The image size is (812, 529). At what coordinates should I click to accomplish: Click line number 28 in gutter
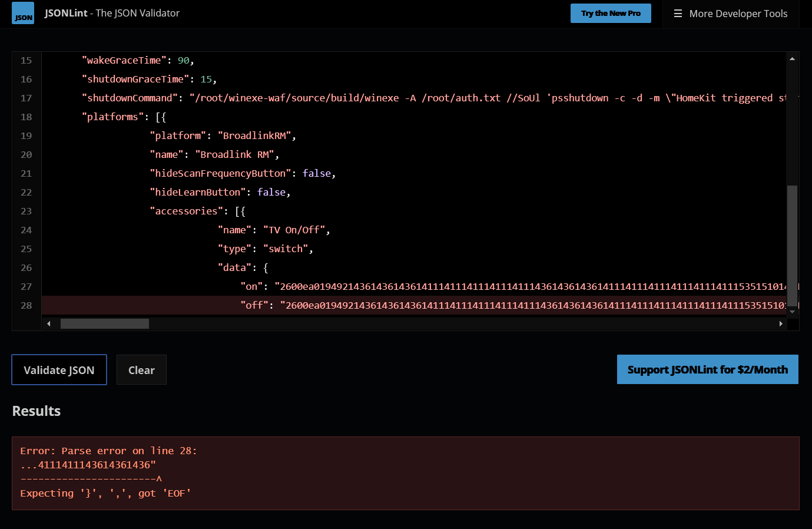point(26,305)
